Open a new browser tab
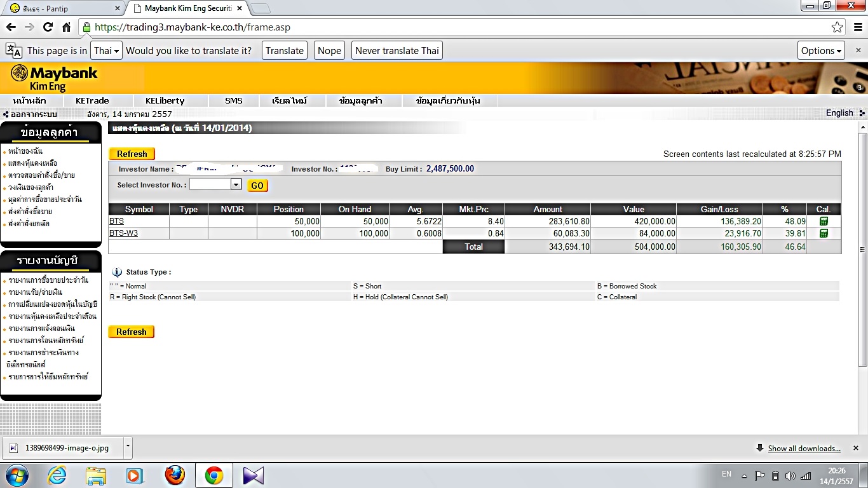868x488 pixels. click(x=261, y=8)
